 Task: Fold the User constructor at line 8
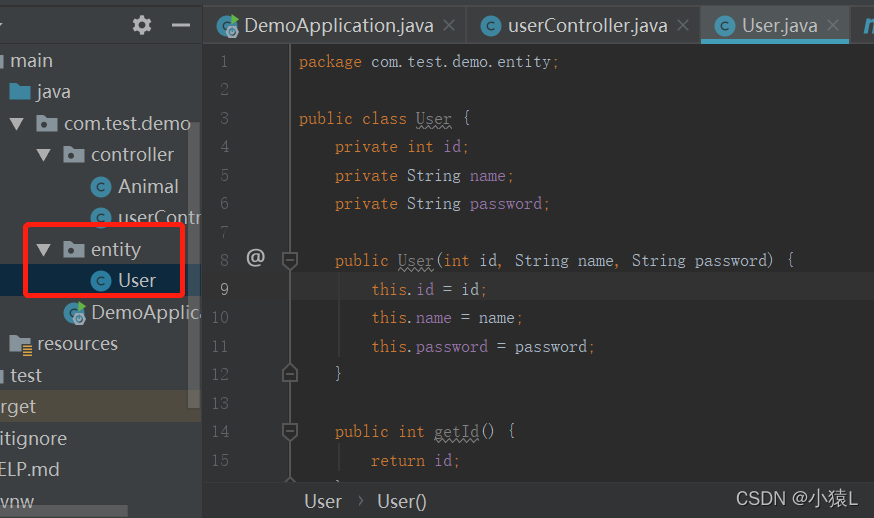coord(290,260)
